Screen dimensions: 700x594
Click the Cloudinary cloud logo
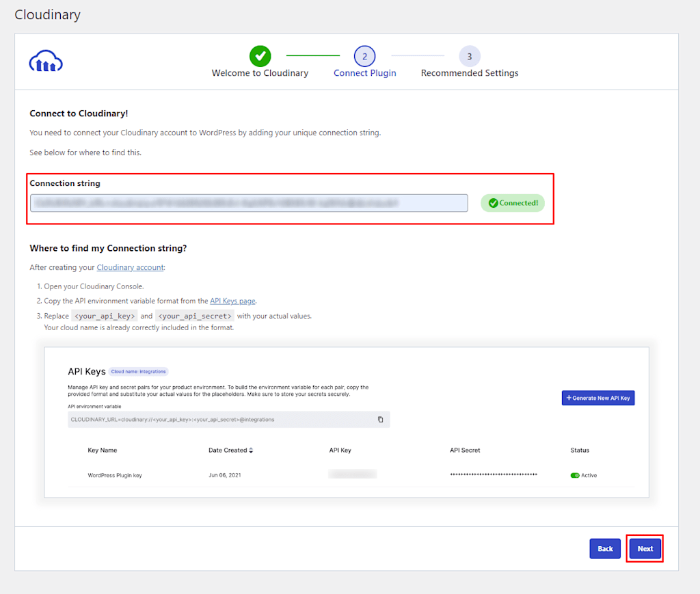point(46,61)
